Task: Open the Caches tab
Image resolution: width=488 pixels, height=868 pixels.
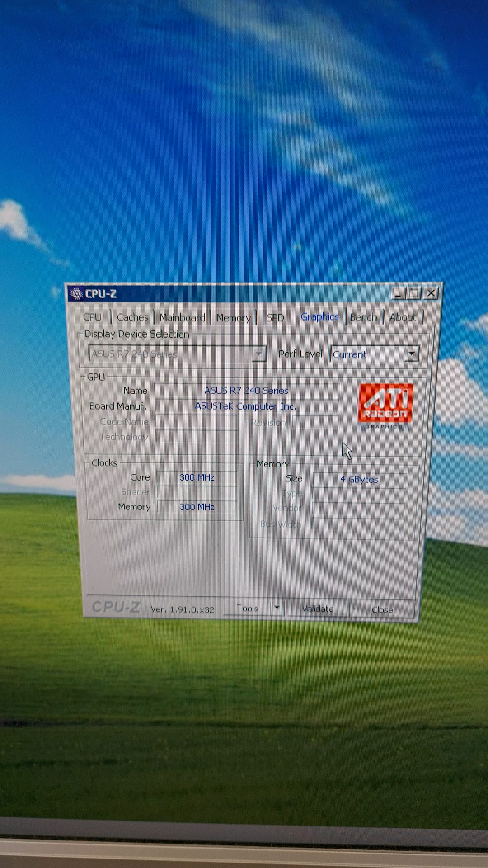Action: 132,317
